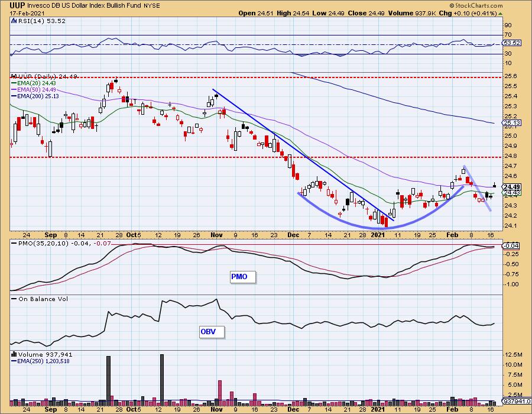Click the 70 level on RSI axis
The width and height of the screenshot is (532, 414).
click(508, 35)
